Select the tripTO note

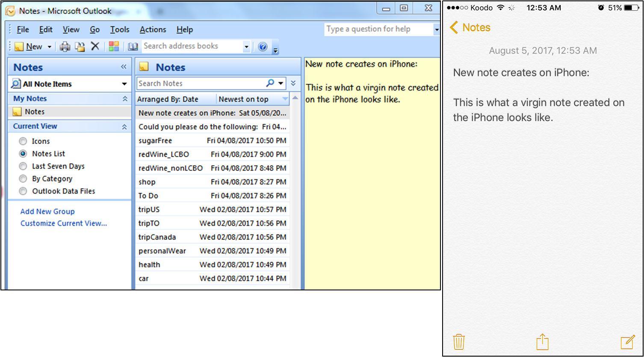point(213,223)
